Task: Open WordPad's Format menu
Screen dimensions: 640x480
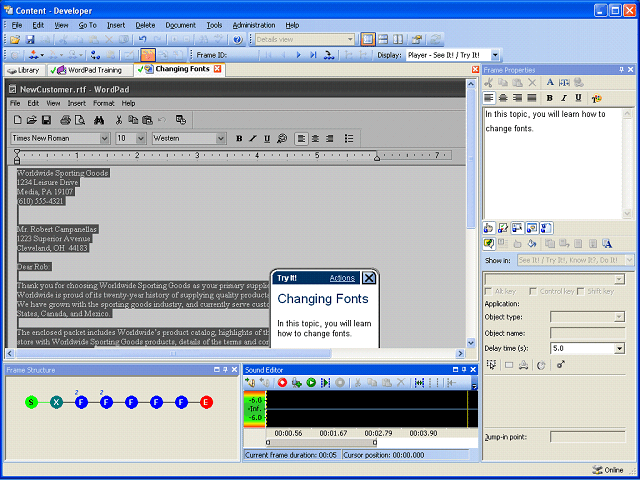Action: click(104, 103)
